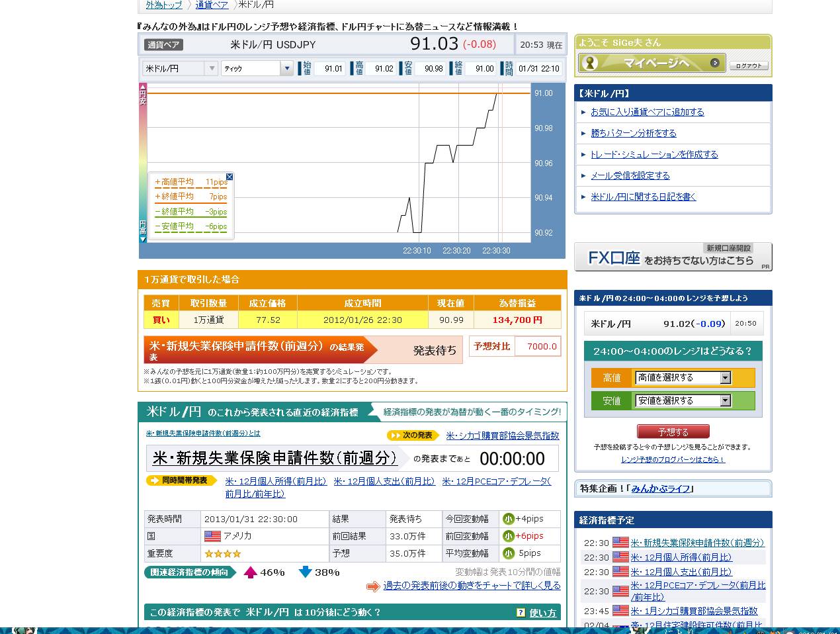Click the 米ドル/円 USDJPY pair title

tap(273, 45)
